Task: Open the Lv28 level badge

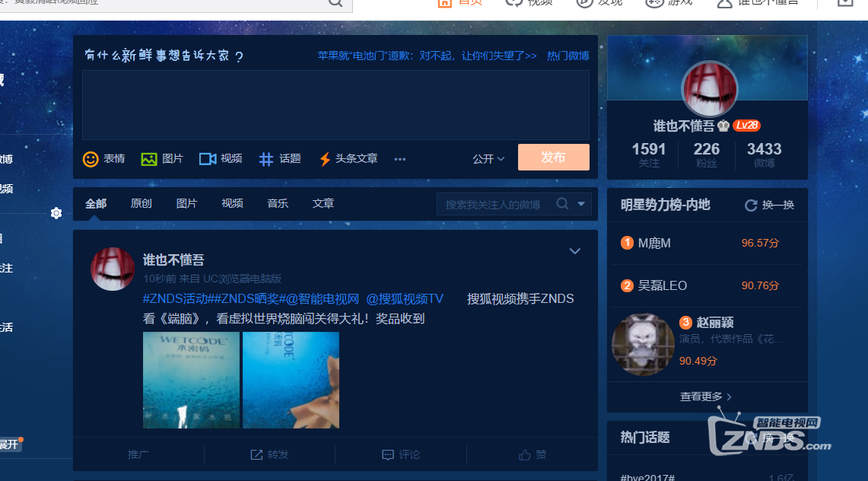Action: tap(747, 126)
